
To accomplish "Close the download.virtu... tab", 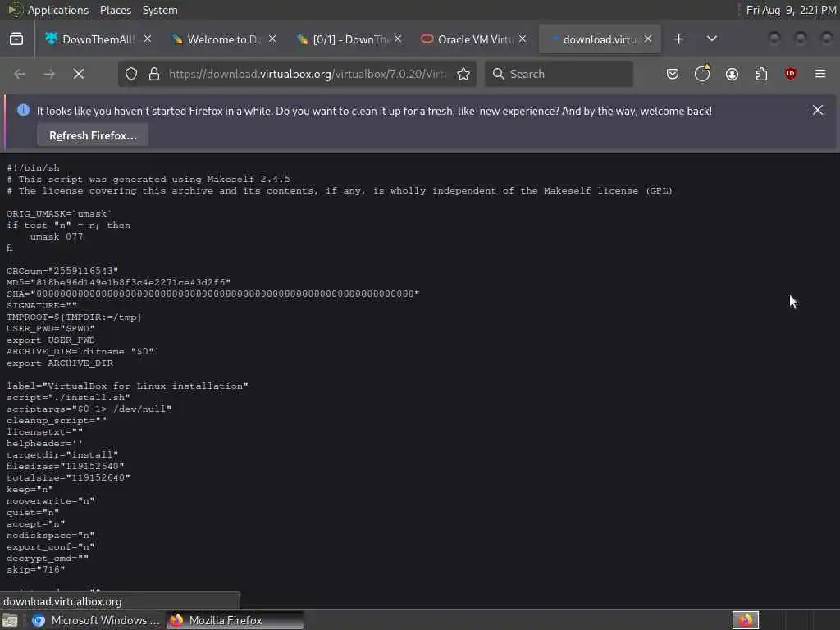I will tap(648, 39).
